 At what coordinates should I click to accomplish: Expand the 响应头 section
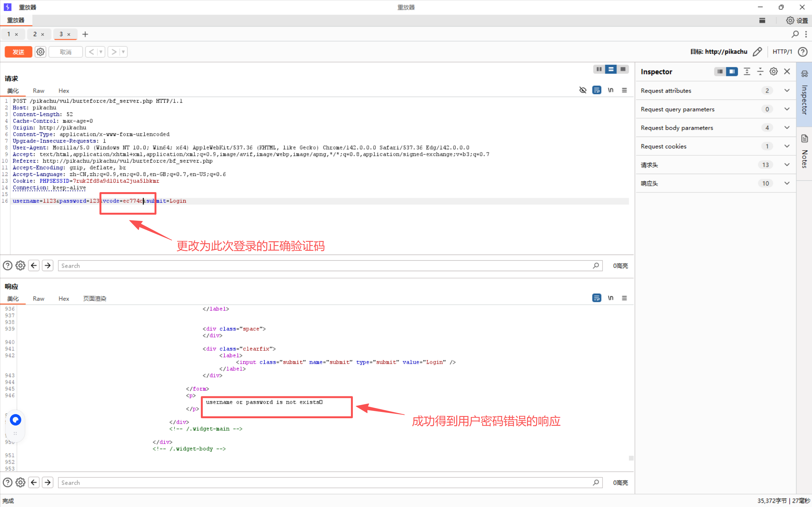coord(787,183)
